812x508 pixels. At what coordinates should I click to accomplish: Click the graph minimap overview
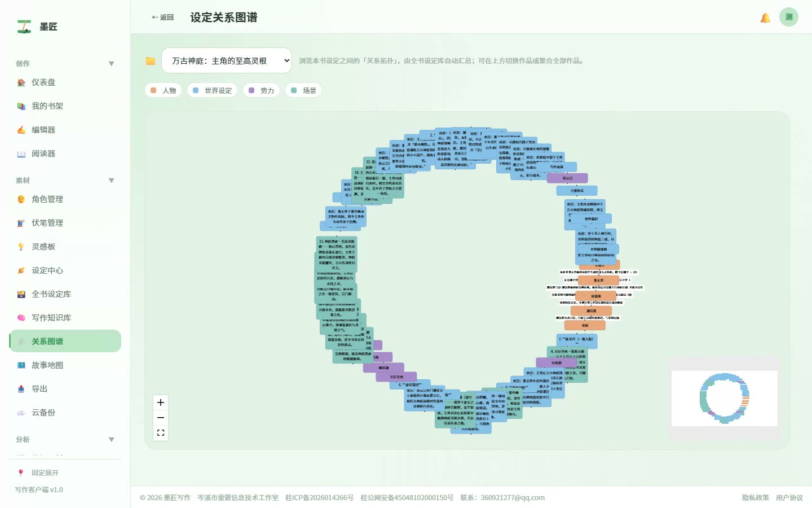725,398
